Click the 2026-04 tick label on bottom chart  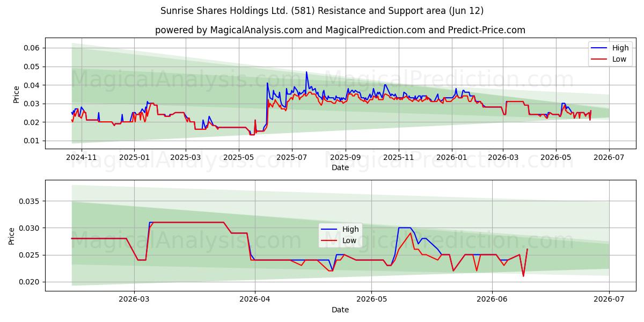[x=254, y=300]
